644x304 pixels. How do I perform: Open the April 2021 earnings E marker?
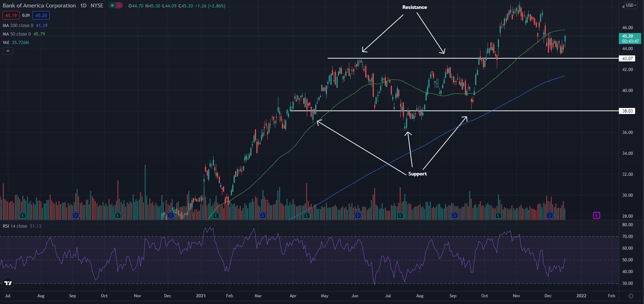pos(307,215)
